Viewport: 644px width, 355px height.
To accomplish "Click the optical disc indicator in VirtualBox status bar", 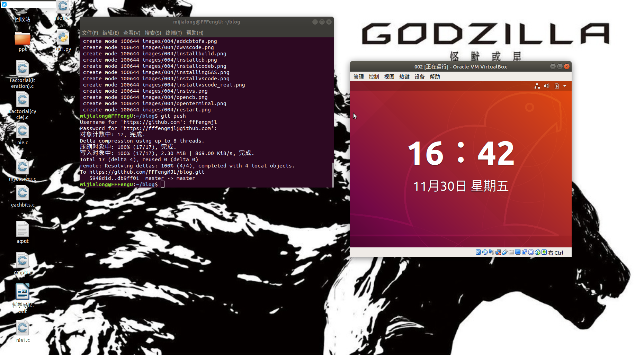I will [485, 252].
